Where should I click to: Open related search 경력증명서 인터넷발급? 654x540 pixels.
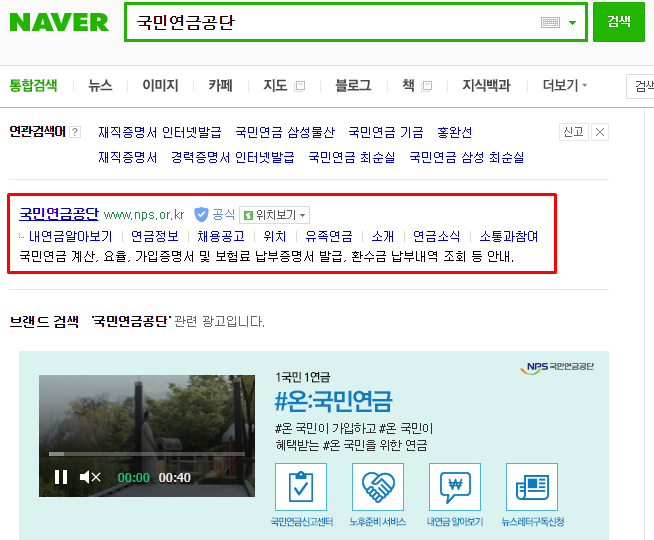233,157
